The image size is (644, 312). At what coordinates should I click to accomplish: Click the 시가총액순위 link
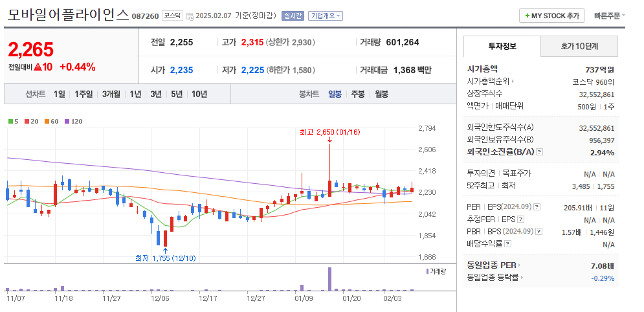pos(488,82)
